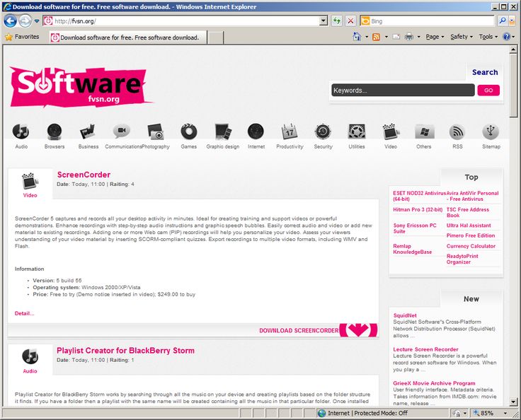Image resolution: width=521 pixels, height=420 pixels.
Task: Expand the recent pages dropdown arrow
Action: point(37,21)
